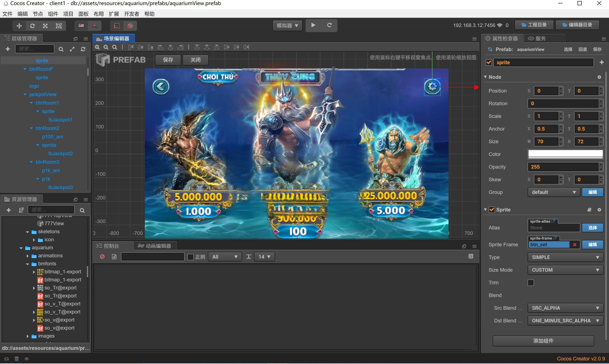Viewport: 609px width, 364px height.
Task: Create new asset with plus button
Action: [x=9, y=210]
